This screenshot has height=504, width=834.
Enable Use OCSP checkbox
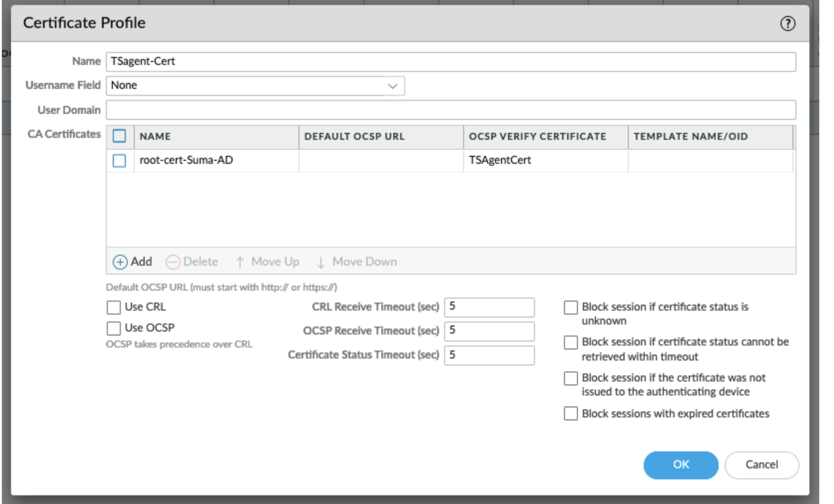(114, 328)
